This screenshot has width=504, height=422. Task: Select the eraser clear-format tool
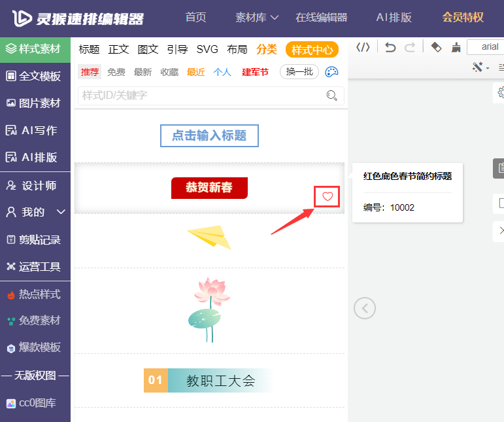(x=436, y=47)
